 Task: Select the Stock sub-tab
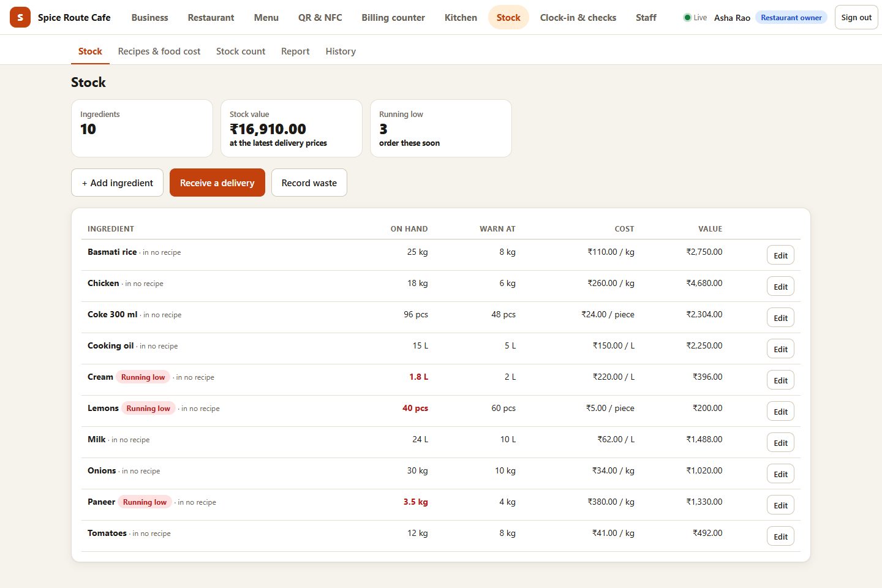point(90,51)
